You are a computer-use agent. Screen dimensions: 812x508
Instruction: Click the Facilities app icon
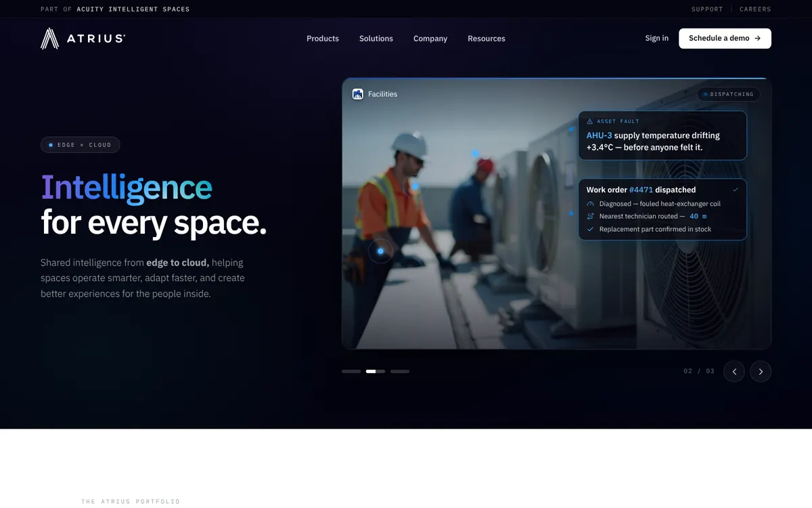point(358,94)
